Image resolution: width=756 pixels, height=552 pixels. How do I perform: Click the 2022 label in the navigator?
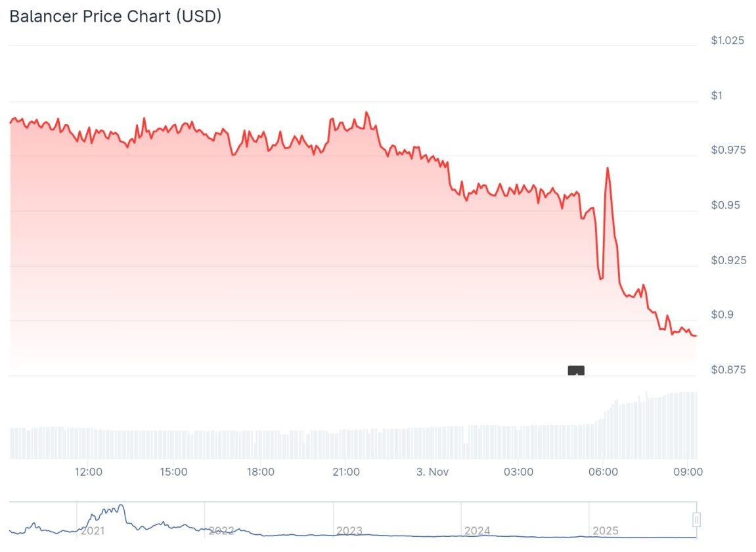pyautogui.click(x=221, y=530)
